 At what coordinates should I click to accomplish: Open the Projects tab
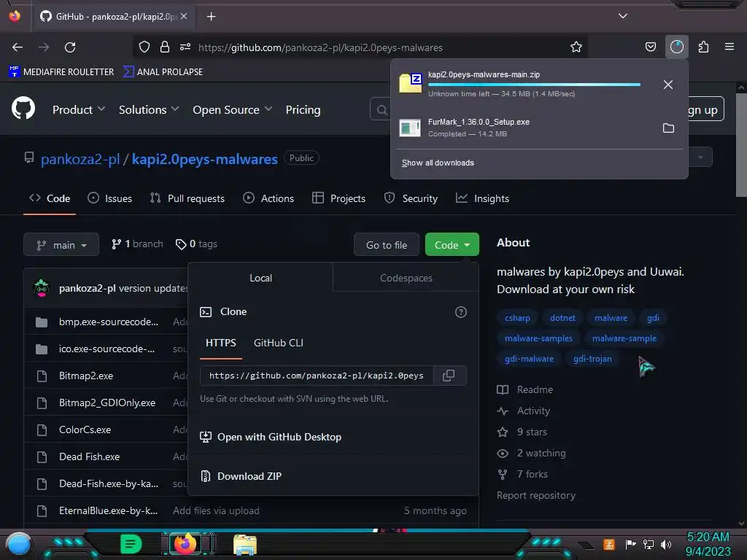[x=338, y=198]
